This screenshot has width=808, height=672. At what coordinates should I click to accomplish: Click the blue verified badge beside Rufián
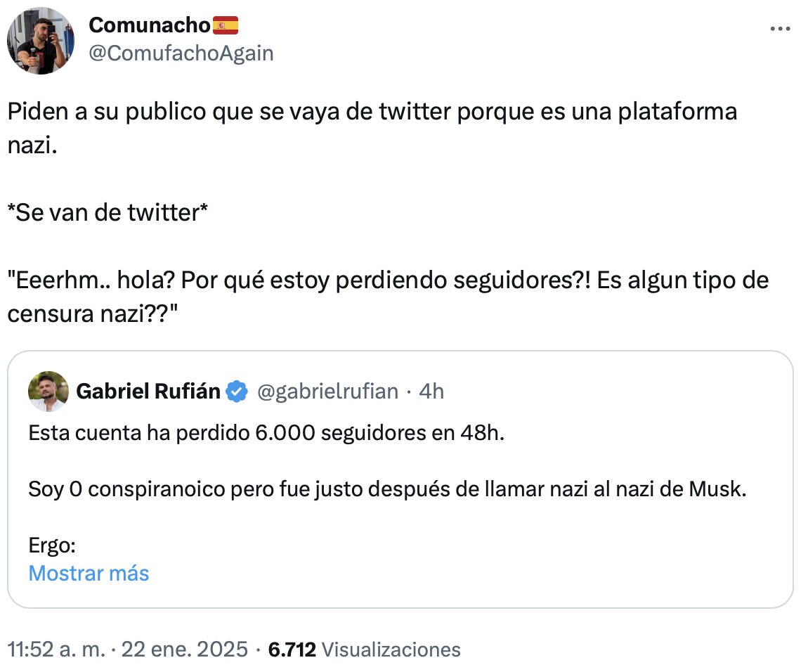coord(237,392)
